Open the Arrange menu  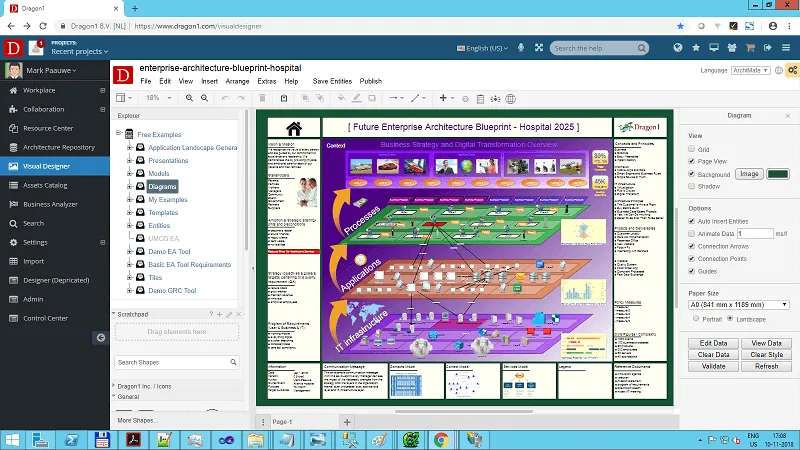(x=237, y=81)
